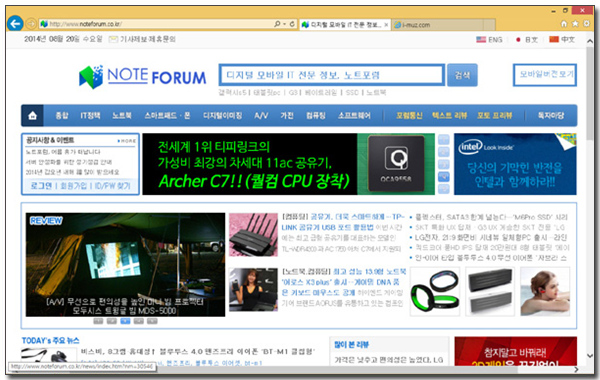The image size is (600, 380).
Task: Open the address bar search dropdown arrow
Action: [x=284, y=24]
